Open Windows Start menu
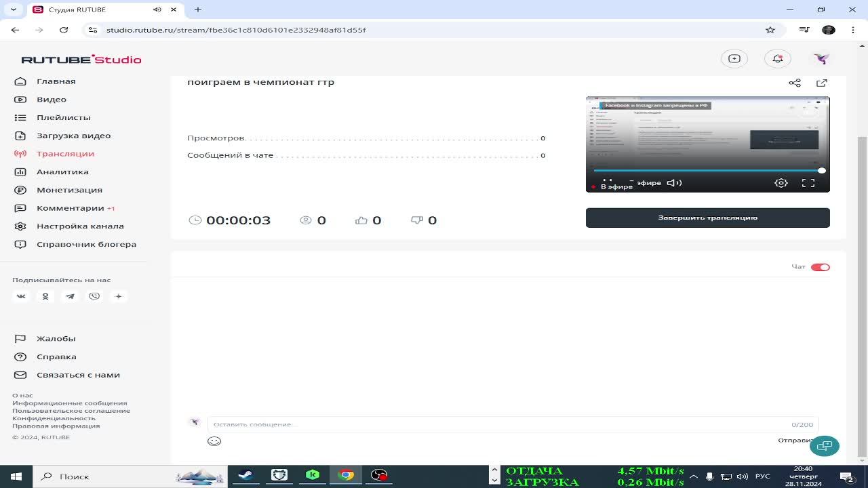 (16, 476)
